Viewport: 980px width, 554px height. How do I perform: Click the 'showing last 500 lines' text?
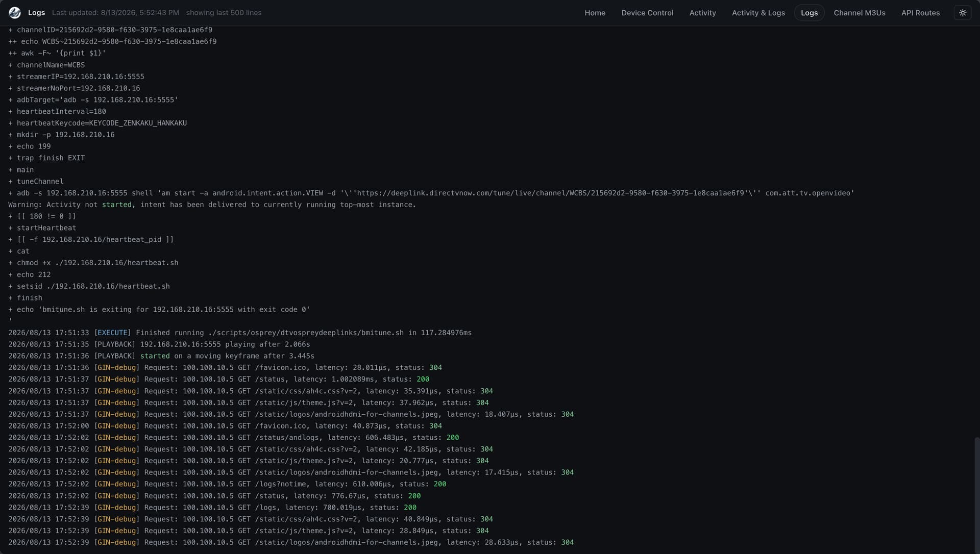(224, 13)
